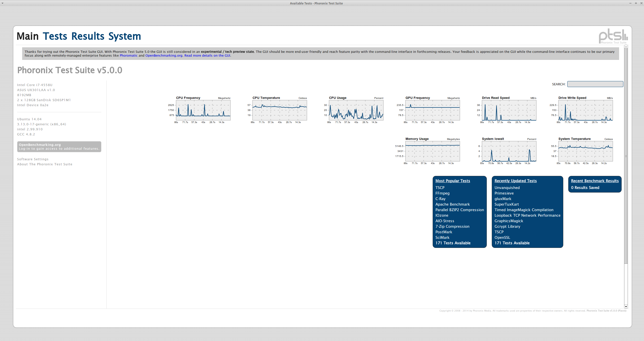The image size is (644, 341).
Task: Click the OpenBenchmarking.org log-in box
Action: [x=59, y=147]
